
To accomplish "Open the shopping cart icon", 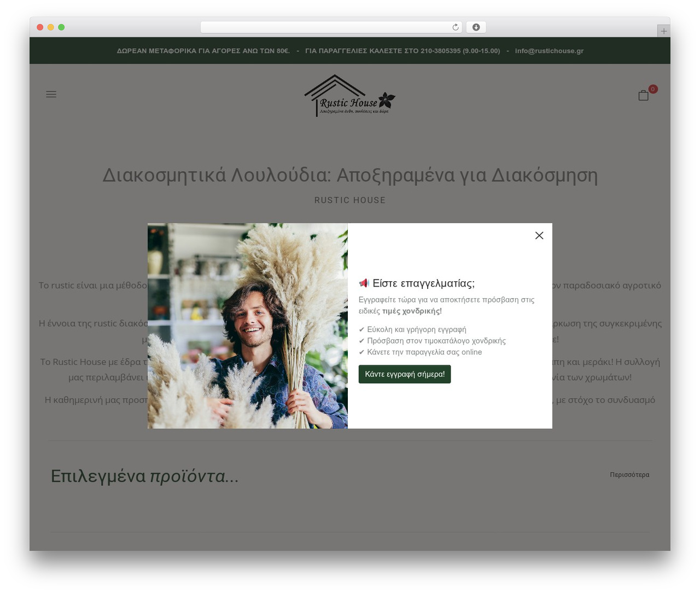I will [x=643, y=96].
